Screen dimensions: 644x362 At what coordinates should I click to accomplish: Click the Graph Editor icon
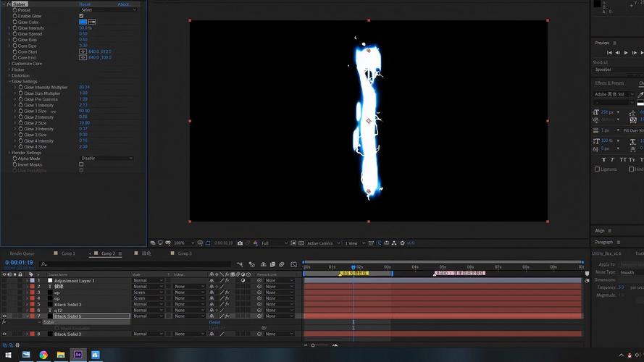coord(293,265)
